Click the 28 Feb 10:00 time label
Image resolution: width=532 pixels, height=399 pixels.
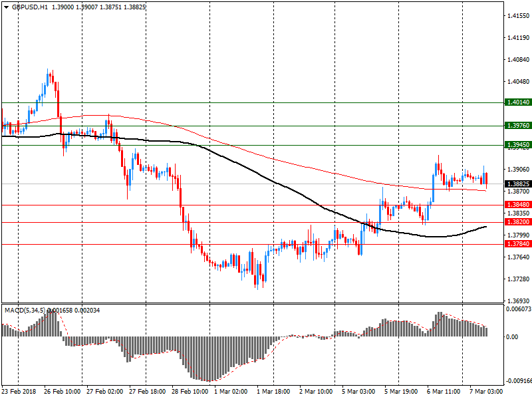coord(190,391)
